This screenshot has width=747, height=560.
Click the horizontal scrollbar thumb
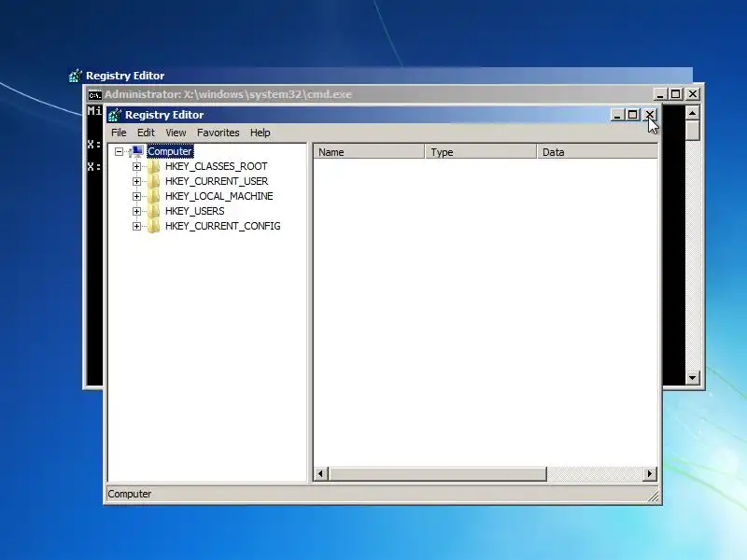(x=437, y=474)
